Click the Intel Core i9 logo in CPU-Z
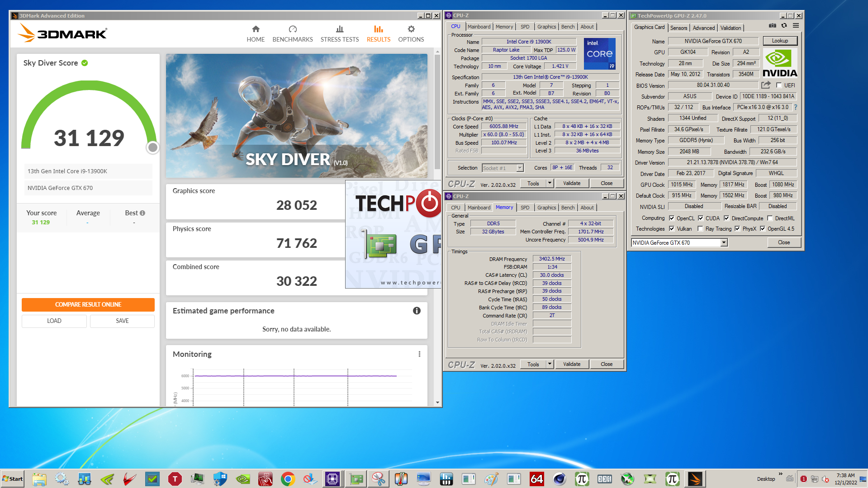 tap(599, 53)
